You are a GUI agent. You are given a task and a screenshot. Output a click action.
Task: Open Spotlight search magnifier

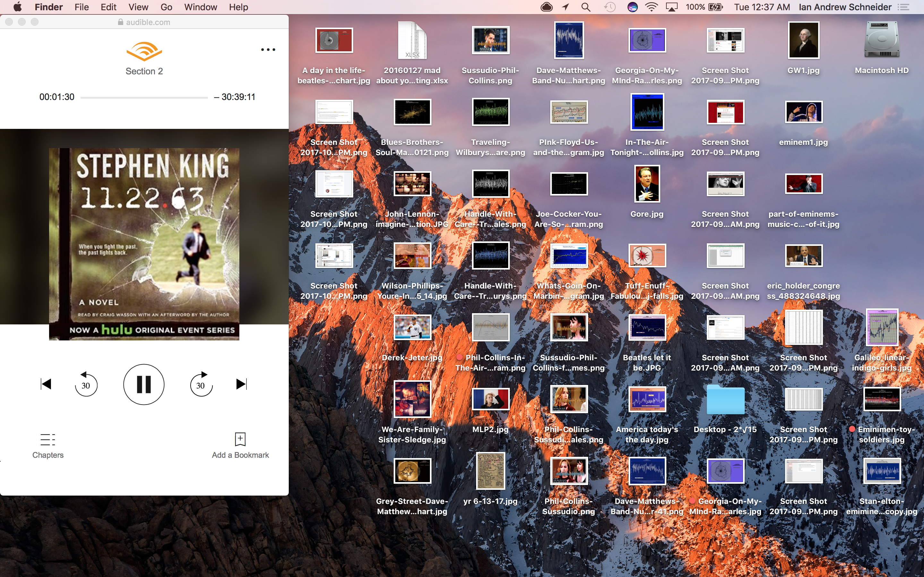tap(585, 7)
